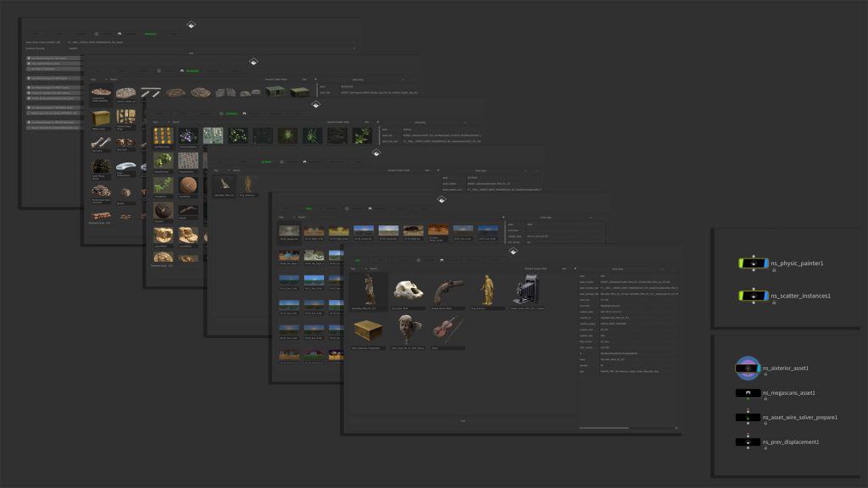Viewport: 868px width, 488px height.
Task: Select wooden chest thumbnail in rocks browser
Action: click(x=101, y=118)
